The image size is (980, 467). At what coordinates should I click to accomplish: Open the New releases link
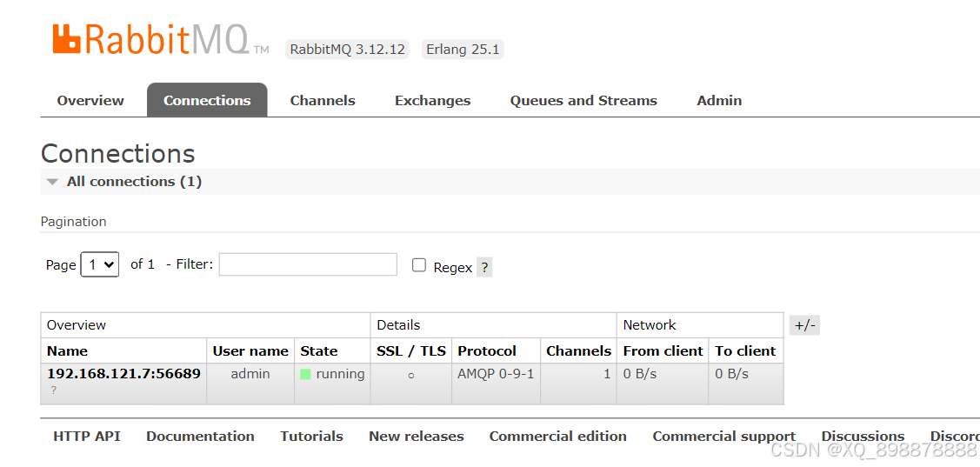point(417,437)
